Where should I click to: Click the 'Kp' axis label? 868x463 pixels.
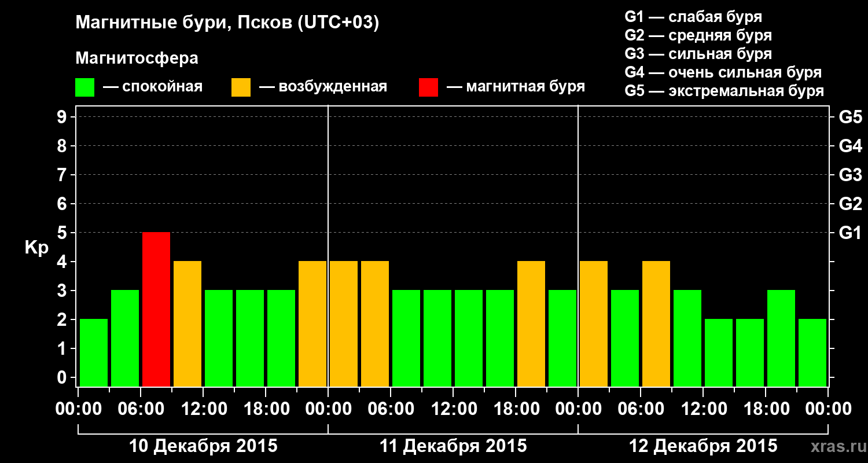36,248
